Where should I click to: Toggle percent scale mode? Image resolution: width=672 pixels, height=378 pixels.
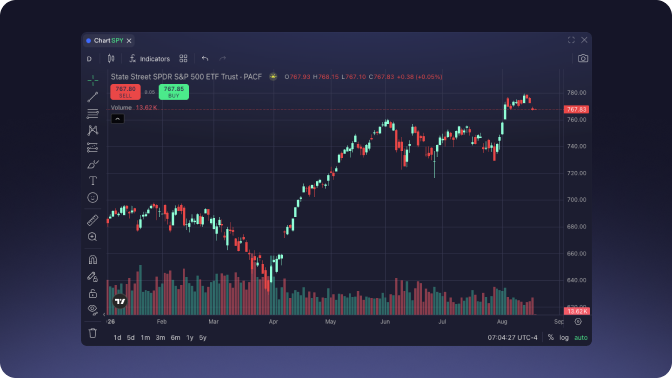pos(551,338)
